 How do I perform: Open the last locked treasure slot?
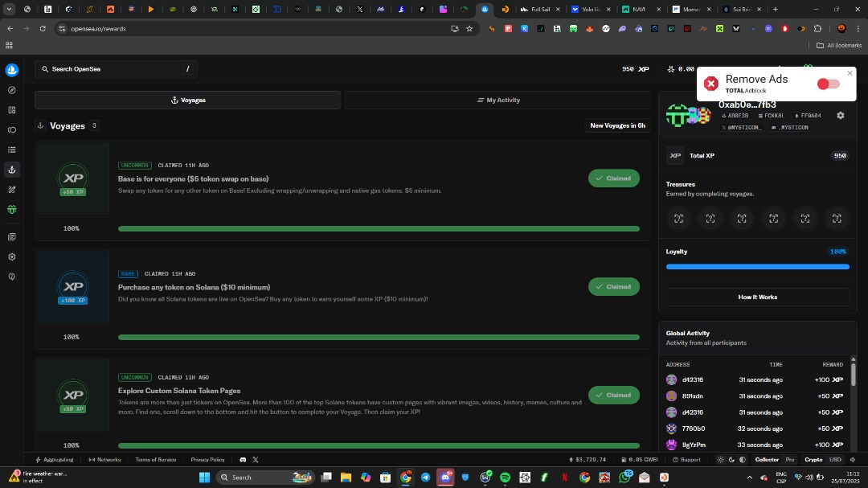pyautogui.click(x=837, y=219)
